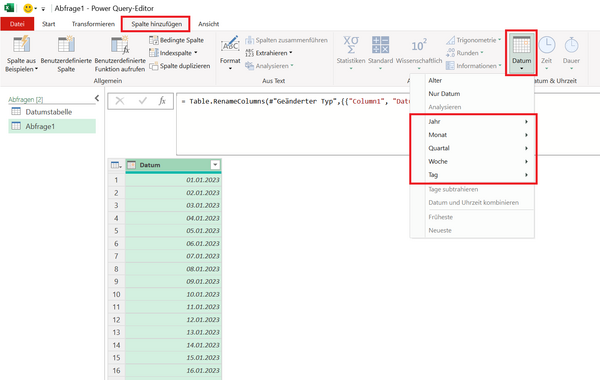Open the table options icon at grid corner
Viewport: 600px width, 380px height.
[x=116, y=165]
